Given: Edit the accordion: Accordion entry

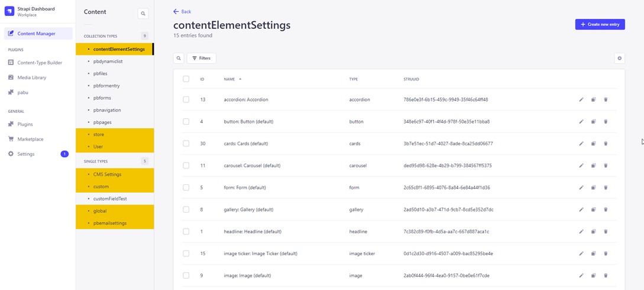Looking at the screenshot, I should (581, 100).
